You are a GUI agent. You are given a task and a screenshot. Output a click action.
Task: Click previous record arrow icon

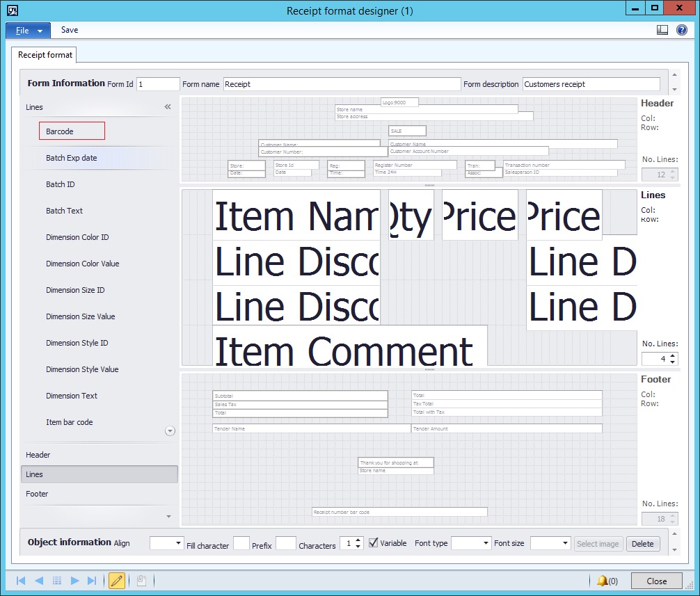tap(39, 581)
